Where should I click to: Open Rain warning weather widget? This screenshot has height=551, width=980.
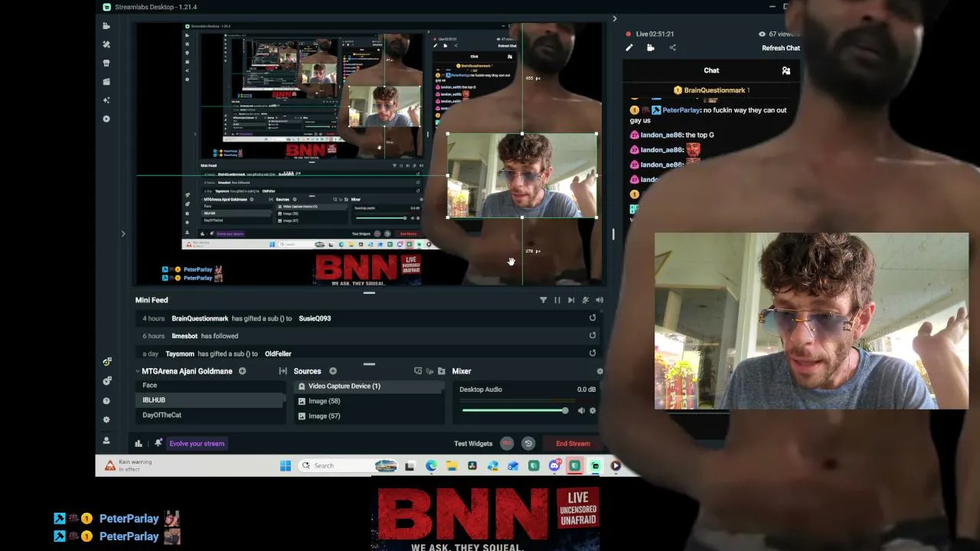(x=129, y=465)
